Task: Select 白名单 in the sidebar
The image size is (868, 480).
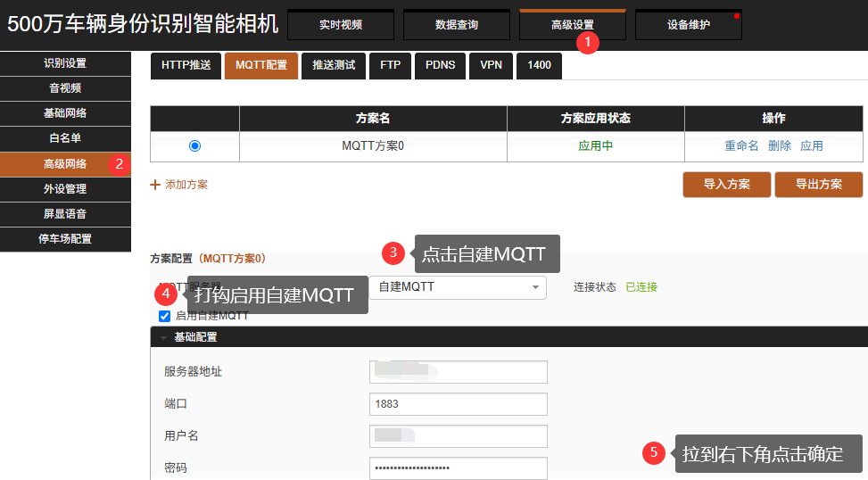Action: (x=65, y=138)
